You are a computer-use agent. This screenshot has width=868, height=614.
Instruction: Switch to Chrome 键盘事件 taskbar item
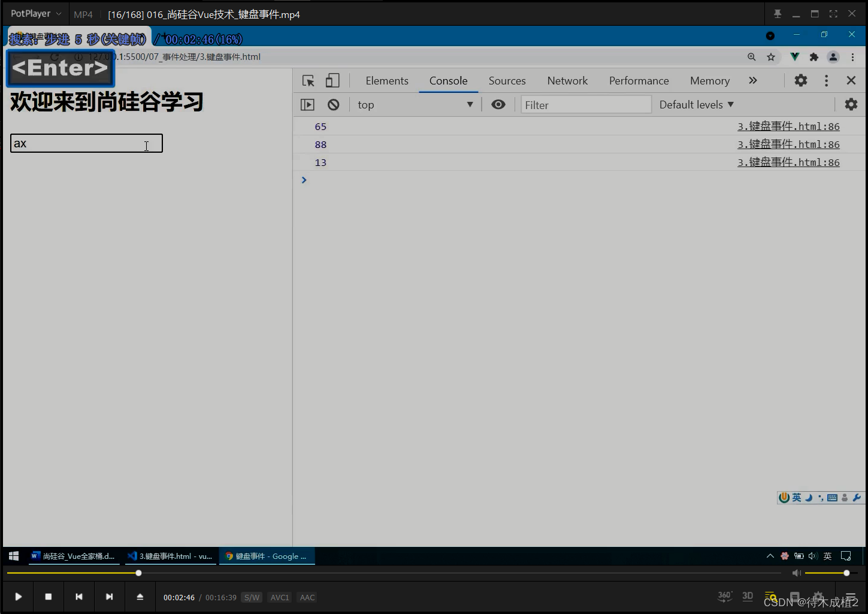(267, 556)
